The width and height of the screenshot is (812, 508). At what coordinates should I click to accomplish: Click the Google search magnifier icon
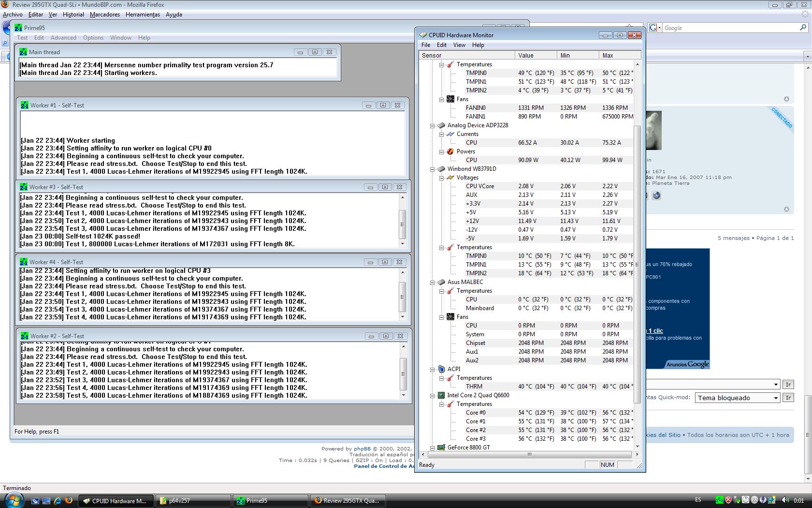803,28
